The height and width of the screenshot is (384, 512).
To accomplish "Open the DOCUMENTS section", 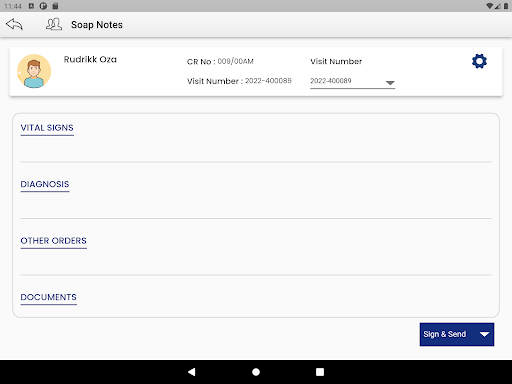I will [x=49, y=297].
